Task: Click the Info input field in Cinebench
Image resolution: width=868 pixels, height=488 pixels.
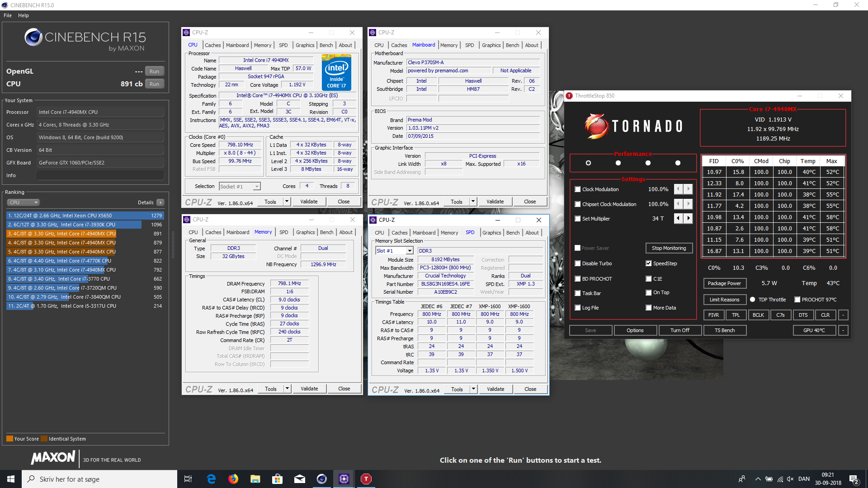Action: [100, 175]
